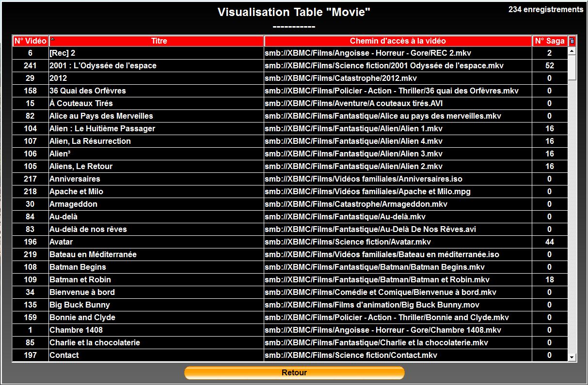Select 'Aliens, Le Retour' title

coord(80,166)
